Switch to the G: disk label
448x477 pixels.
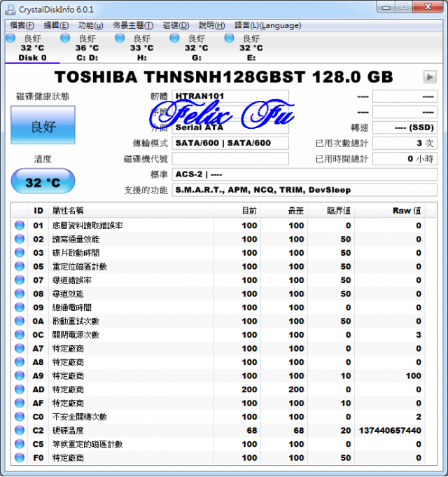click(197, 58)
